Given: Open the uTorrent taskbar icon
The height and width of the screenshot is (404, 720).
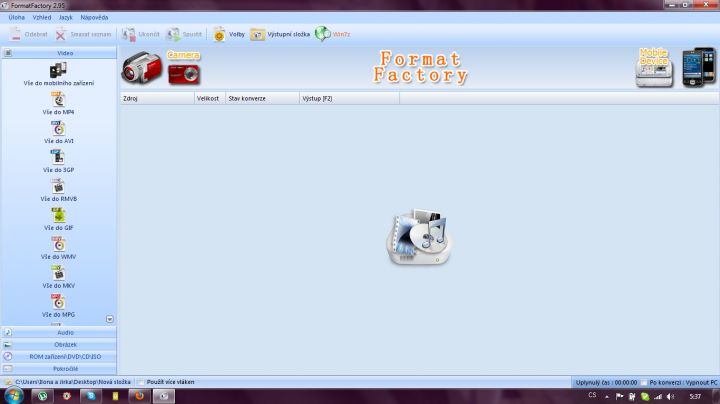Looking at the screenshot, I should [x=42, y=396].
